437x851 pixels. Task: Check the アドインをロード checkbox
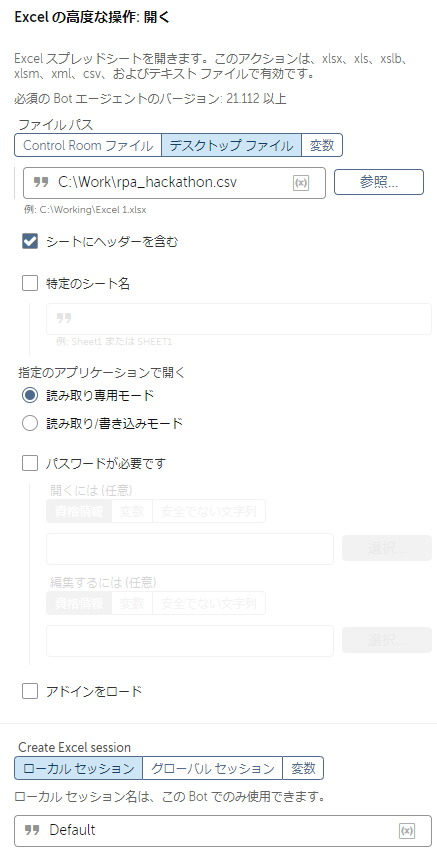tap(30, 691)
